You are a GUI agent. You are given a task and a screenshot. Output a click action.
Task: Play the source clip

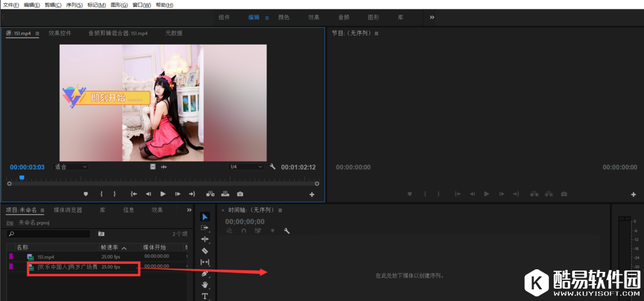click(163, 194)
